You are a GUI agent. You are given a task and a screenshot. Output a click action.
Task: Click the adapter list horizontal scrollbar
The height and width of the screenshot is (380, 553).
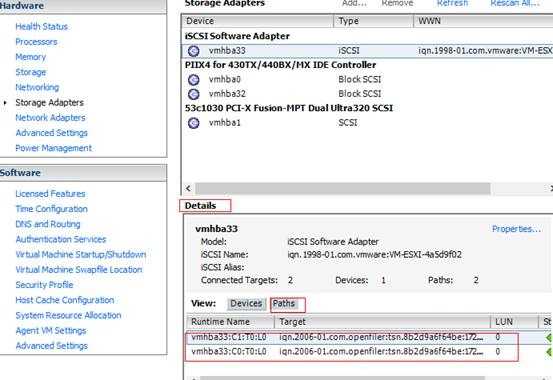coord(342,189)
